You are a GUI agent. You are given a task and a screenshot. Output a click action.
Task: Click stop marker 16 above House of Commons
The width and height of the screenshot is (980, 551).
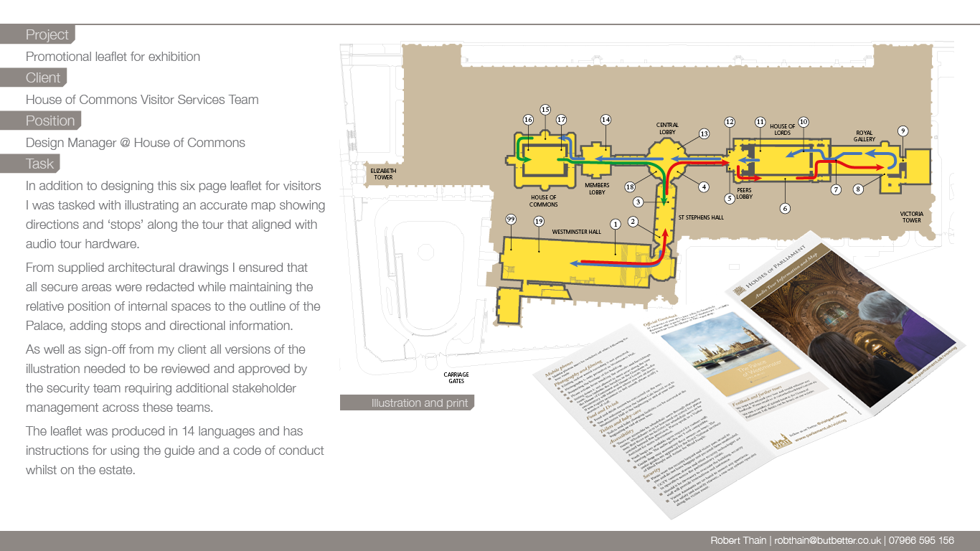click(528, 120)
